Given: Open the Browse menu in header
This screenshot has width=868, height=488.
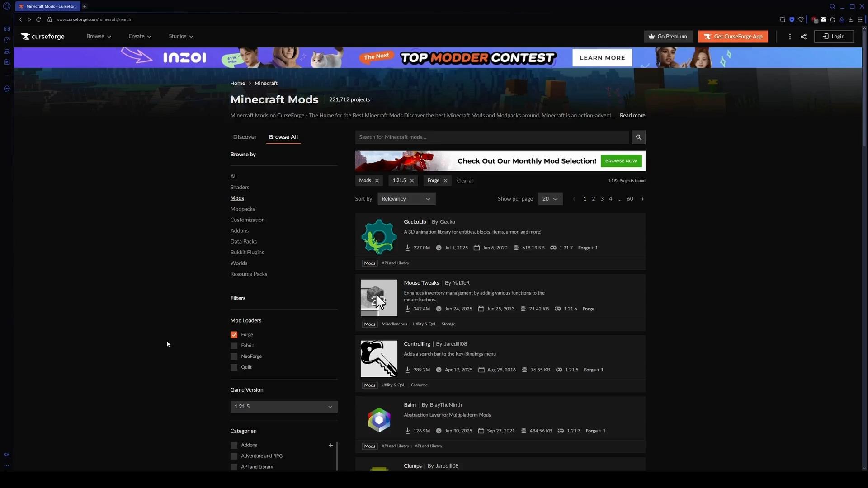Looking at the screenshot, I should (x=99, y=36).
